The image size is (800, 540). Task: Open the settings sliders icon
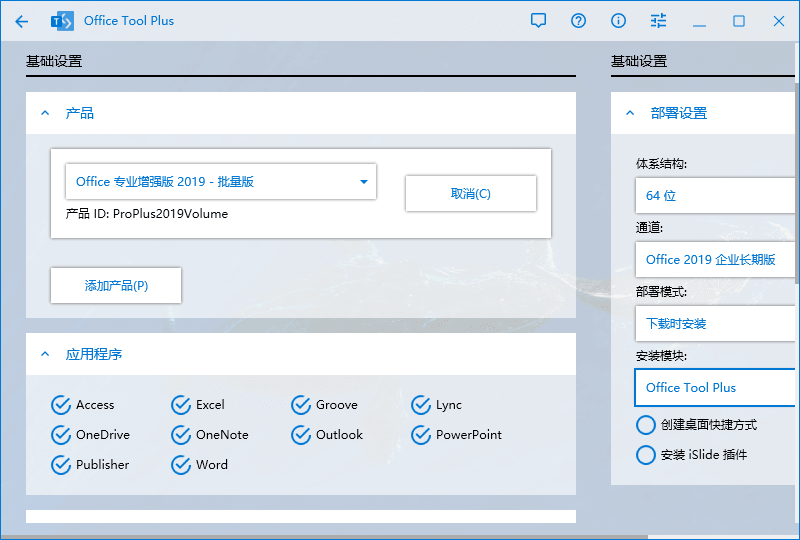[x=658, y=21]
